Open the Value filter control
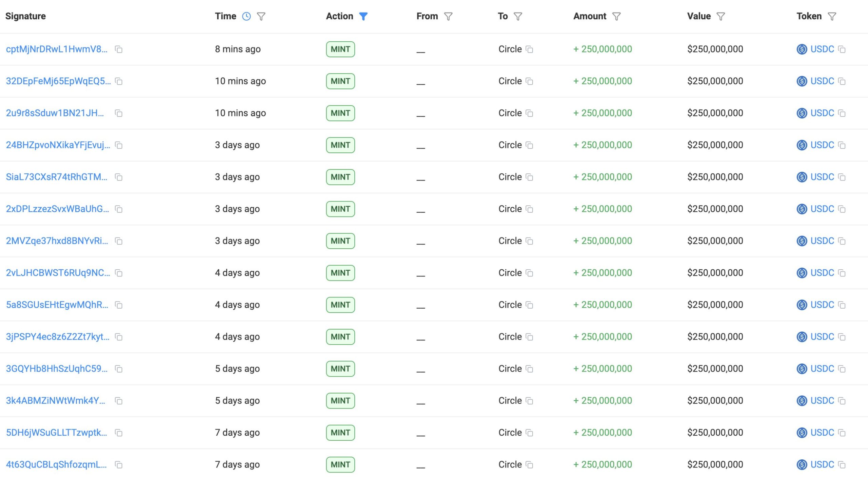Viewport: 868px width, 478px height. (721, 16)
